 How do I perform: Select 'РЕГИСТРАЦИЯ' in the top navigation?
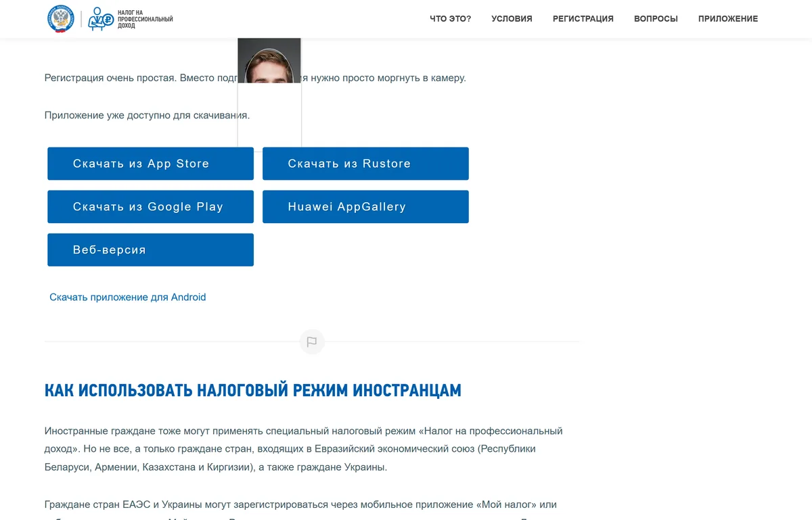pos(583,19)
